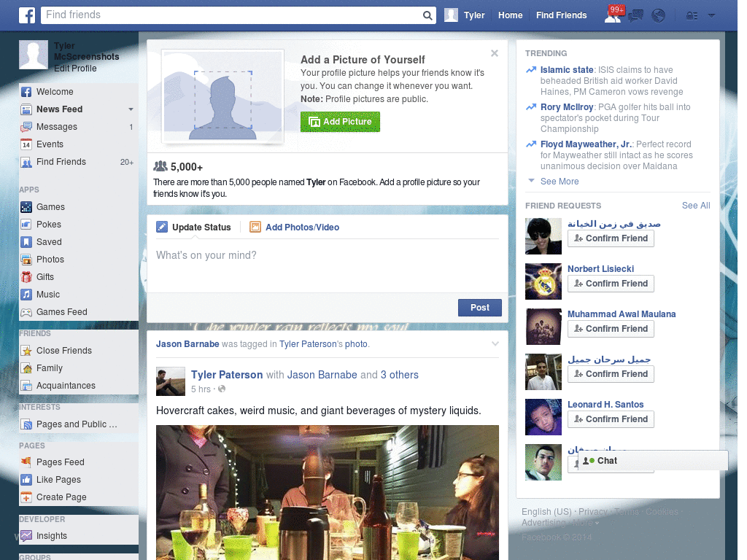
Task: Select the Update Status tab
Action: pyautogui.click(x=193, y=227)
